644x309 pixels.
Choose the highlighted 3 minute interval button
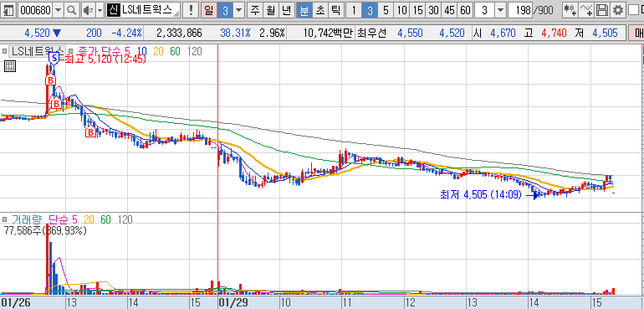[x=370, y=11]
